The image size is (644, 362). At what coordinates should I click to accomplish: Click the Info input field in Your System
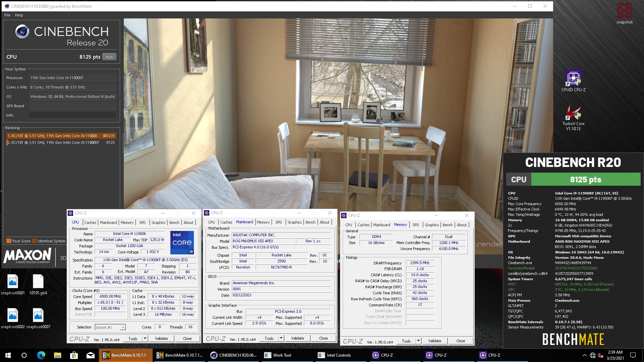click(72, 115)
